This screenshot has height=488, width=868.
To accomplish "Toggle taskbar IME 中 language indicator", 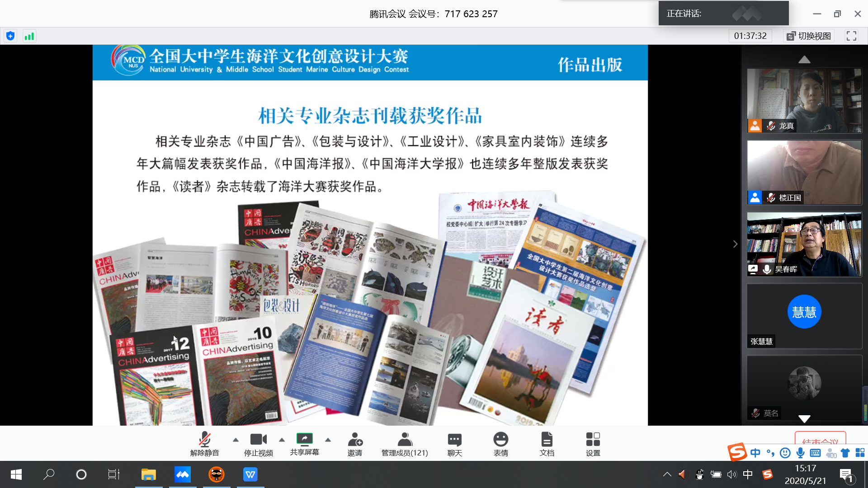I will point(748,474).
